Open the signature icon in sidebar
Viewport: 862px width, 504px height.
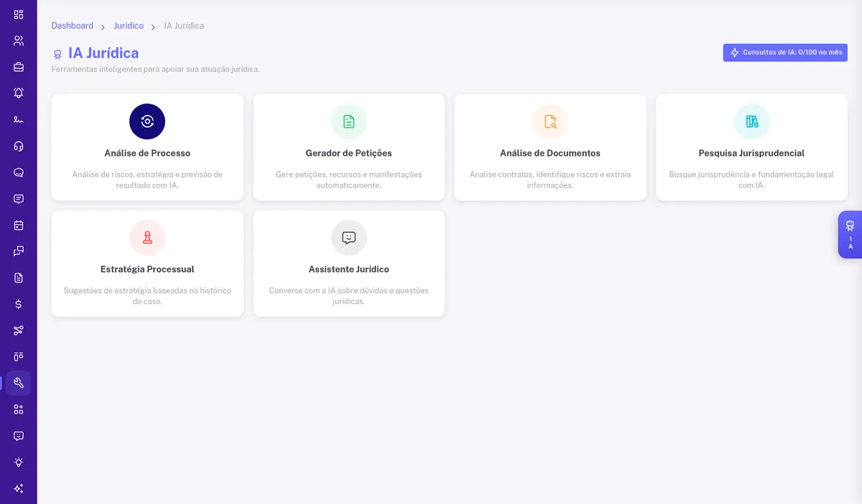click(19, 120)
